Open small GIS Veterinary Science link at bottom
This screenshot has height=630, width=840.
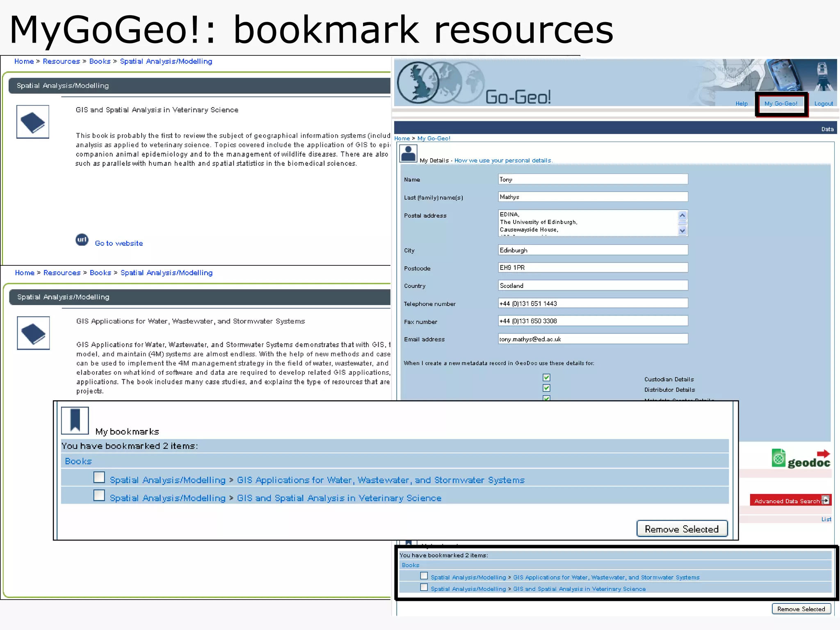[x=579, y=589]
